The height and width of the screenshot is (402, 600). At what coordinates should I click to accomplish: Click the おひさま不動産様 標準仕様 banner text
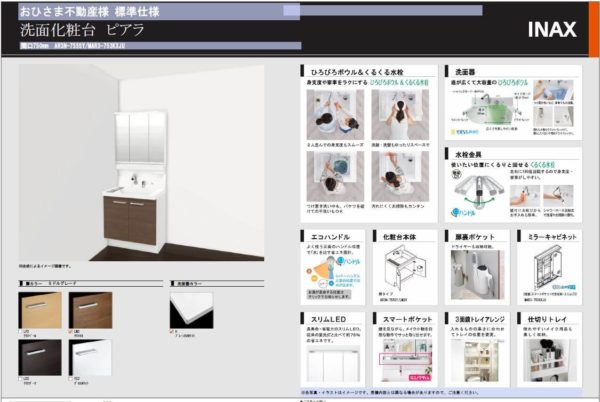[x=90, y=11]
